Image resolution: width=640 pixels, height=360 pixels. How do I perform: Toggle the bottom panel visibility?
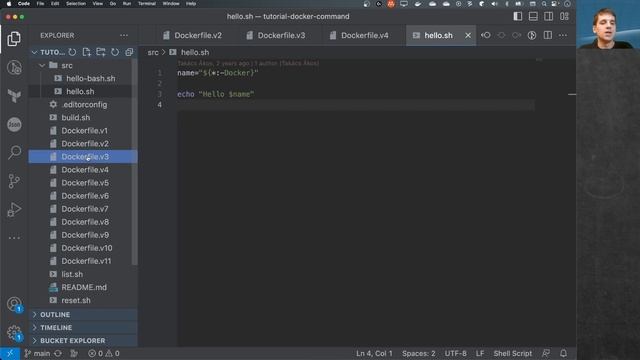pos(533,16)
